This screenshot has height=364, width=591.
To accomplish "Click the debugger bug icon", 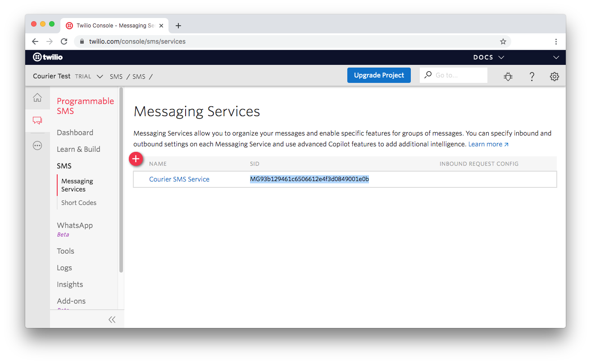I will coord(508,76).
